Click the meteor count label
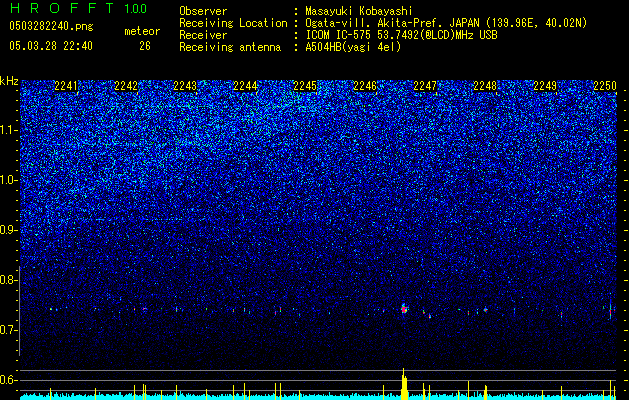This screenshot has height=400, width=629. point(142,31)
